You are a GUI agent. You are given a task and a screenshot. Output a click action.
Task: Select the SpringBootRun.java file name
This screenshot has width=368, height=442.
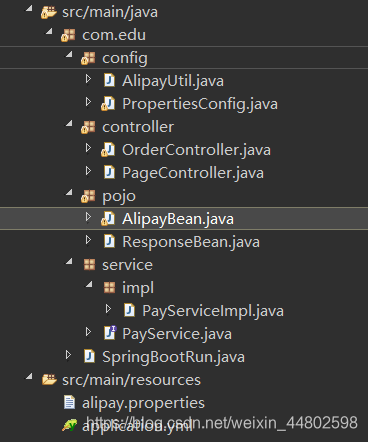(x=173, y=358)
